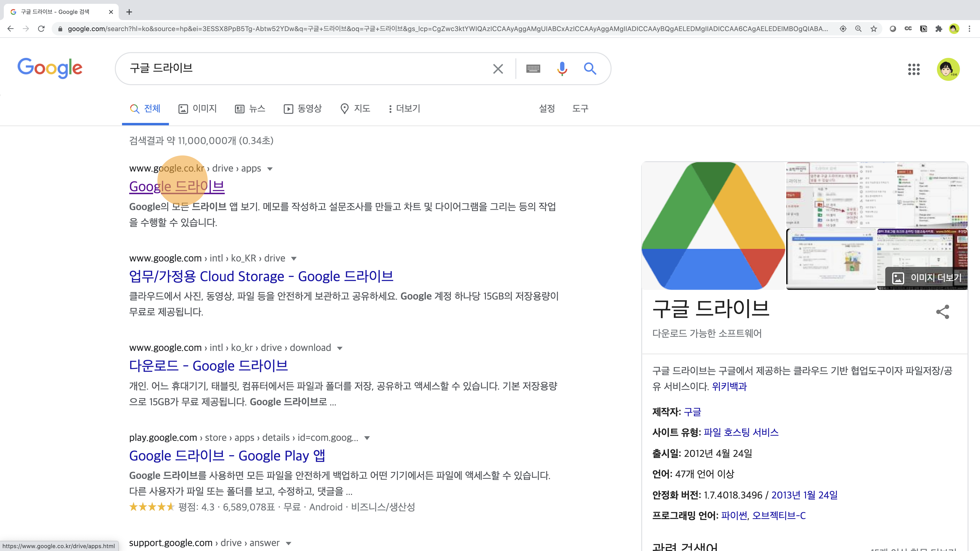
Task: Click the large Google Drive logo image
Action: pos(713,226)
